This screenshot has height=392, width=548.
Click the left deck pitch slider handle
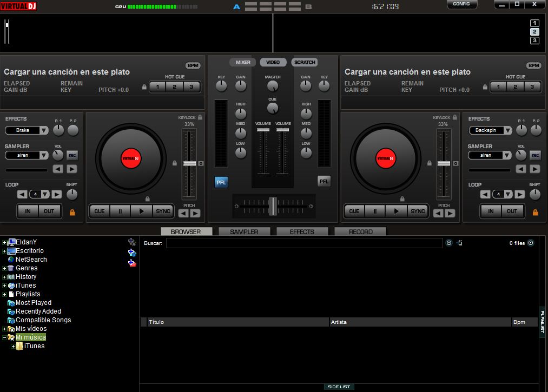(x=189, y=163)
